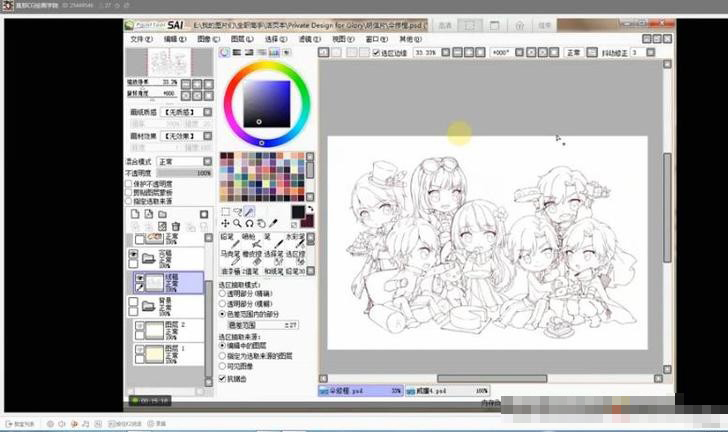The height and width of the screenshot is (432, 728).
Task: Open 视图 view menu
Action: (x=343, y=39)
